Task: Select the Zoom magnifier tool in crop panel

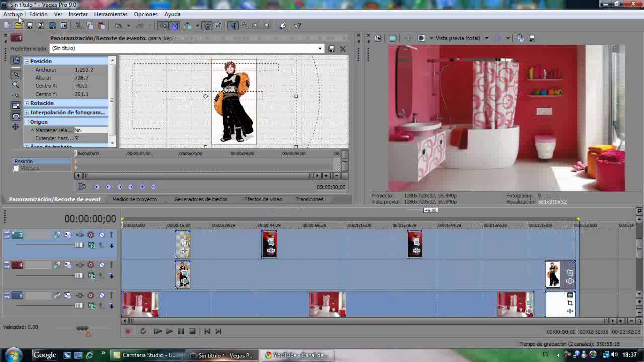Action: tap(16, 85)
